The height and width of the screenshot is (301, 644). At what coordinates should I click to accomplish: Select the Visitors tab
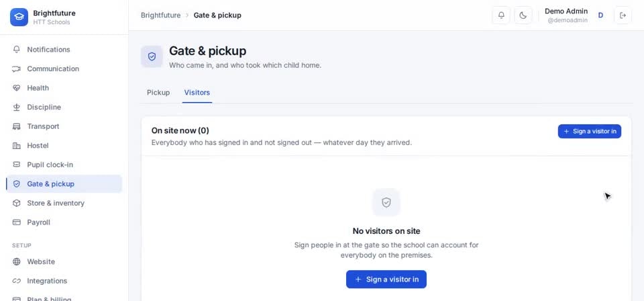coord(197,93)
